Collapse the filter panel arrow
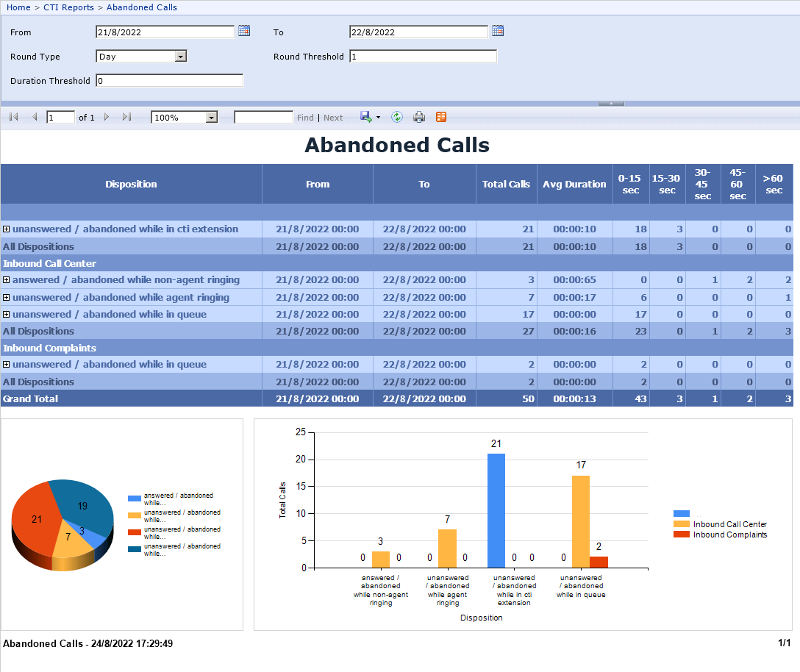Image resolution: width=800 pixels, height=672 pixels. tap(610, 104)
